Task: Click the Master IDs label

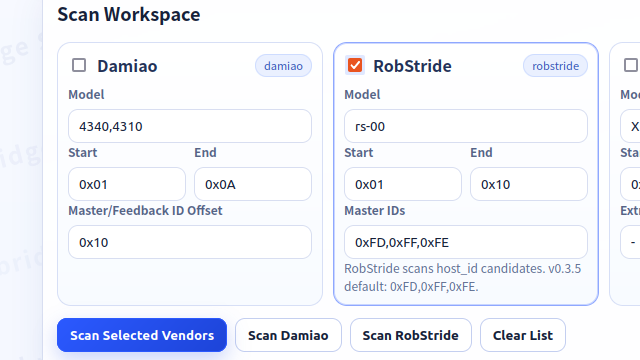Action: pyautogui.click(x=375, y=211)
